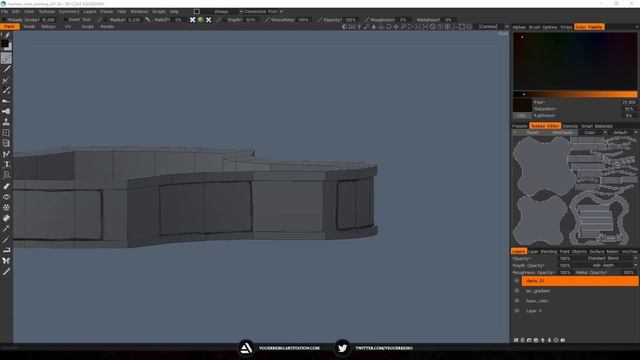Image resolution: width=640 pixels, height=360 pixels.
Task: Select the smudge tool in left toolbar
Action: pos(6,101)
